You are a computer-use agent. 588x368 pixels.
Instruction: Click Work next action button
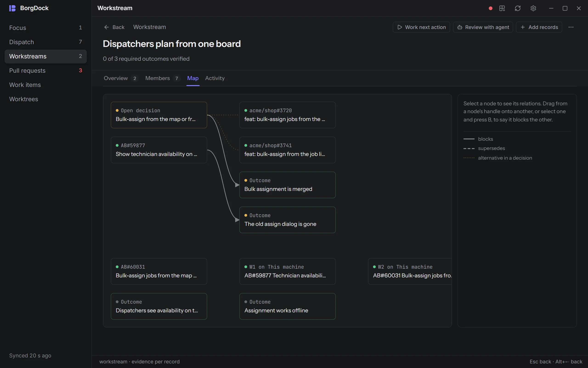pos(421,27)
